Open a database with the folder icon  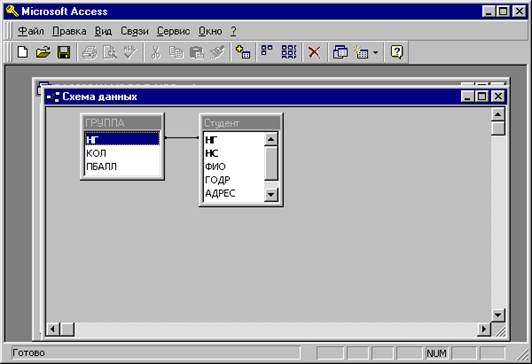[x=43, y=52]
